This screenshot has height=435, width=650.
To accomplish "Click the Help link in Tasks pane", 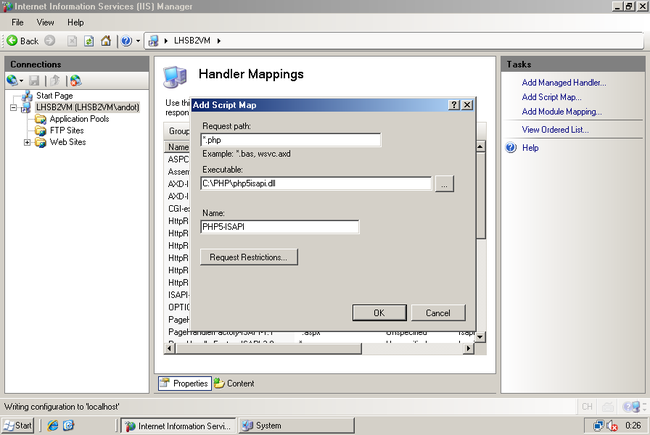I will [x=530, y=148].
